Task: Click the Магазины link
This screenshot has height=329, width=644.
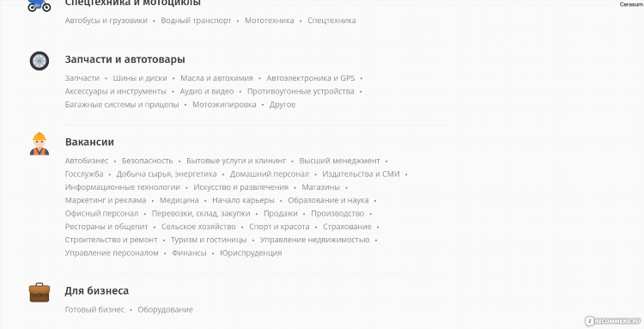Action: pyautogui.click(x=321, y=187)
